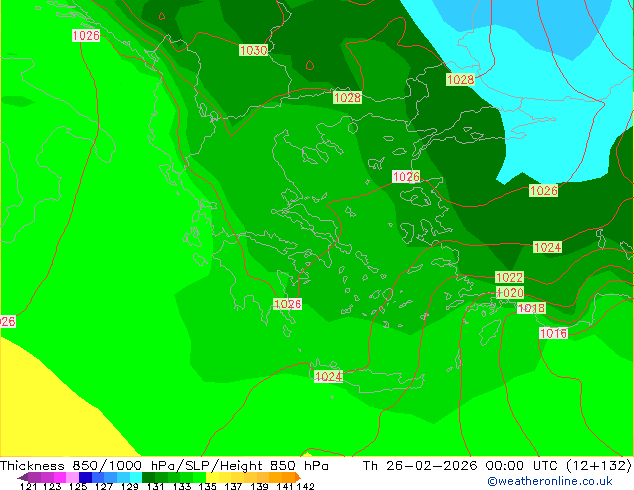
Task: Click the legend value 142
Action: [x=306, y=486]
